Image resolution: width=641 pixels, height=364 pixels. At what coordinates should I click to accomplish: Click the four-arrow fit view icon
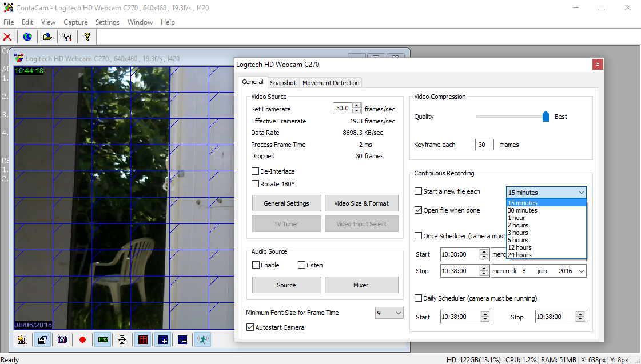tap(122, 339)
